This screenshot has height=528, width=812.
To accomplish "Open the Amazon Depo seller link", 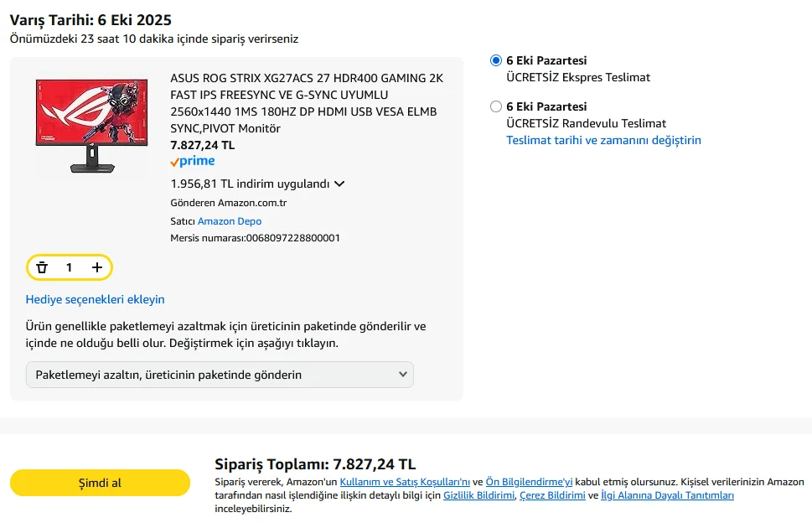I will tap(230, 221).
